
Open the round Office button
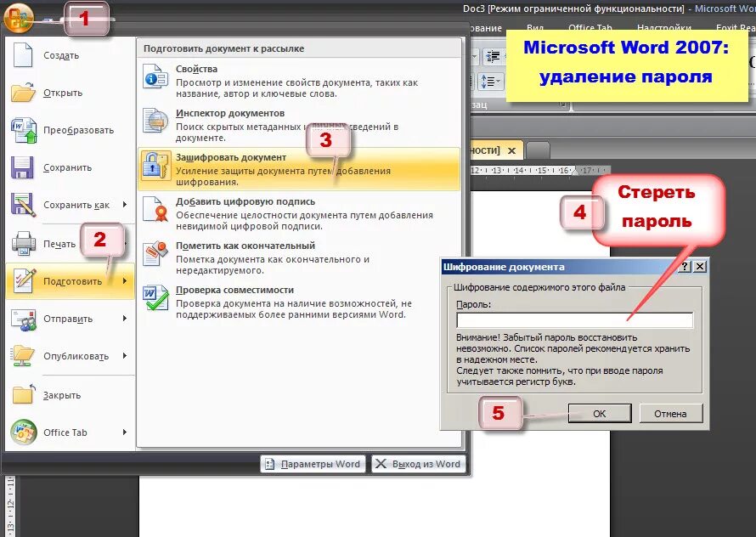point(19,17)
